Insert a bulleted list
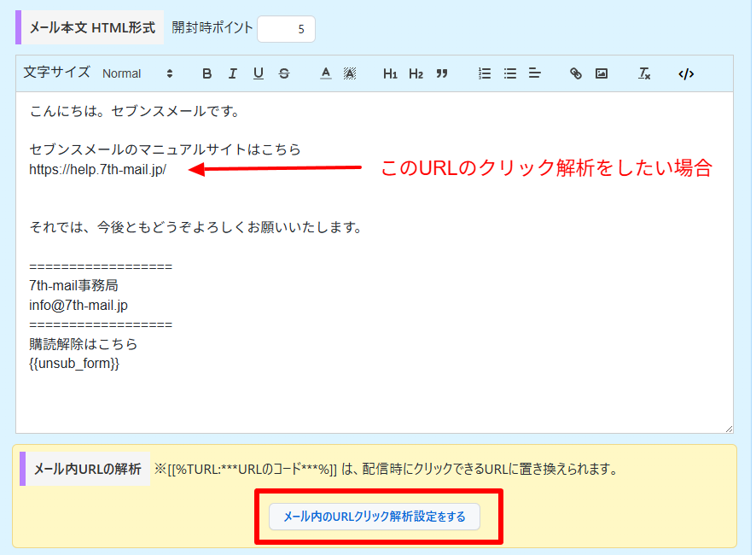 pos(510,73)
